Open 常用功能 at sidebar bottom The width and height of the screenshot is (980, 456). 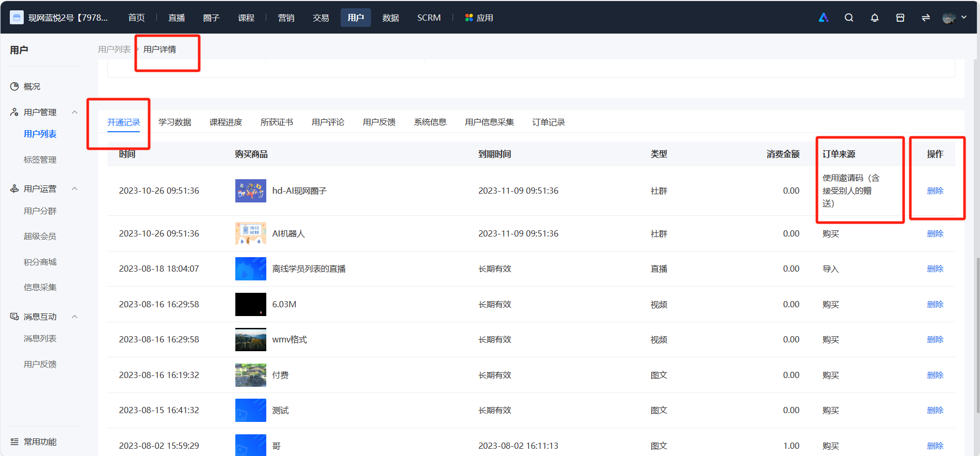pyautogui.click(x=34, y=442)
